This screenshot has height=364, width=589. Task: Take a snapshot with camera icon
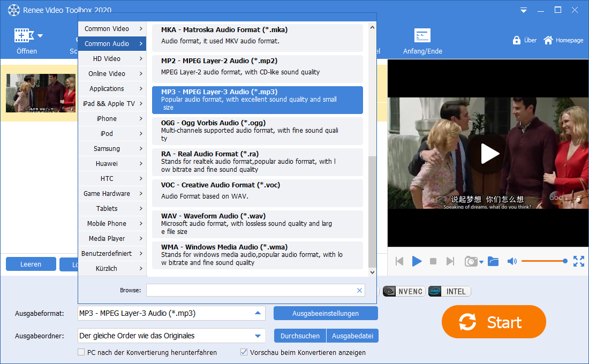pyautogui.click(x=471, y=261)
